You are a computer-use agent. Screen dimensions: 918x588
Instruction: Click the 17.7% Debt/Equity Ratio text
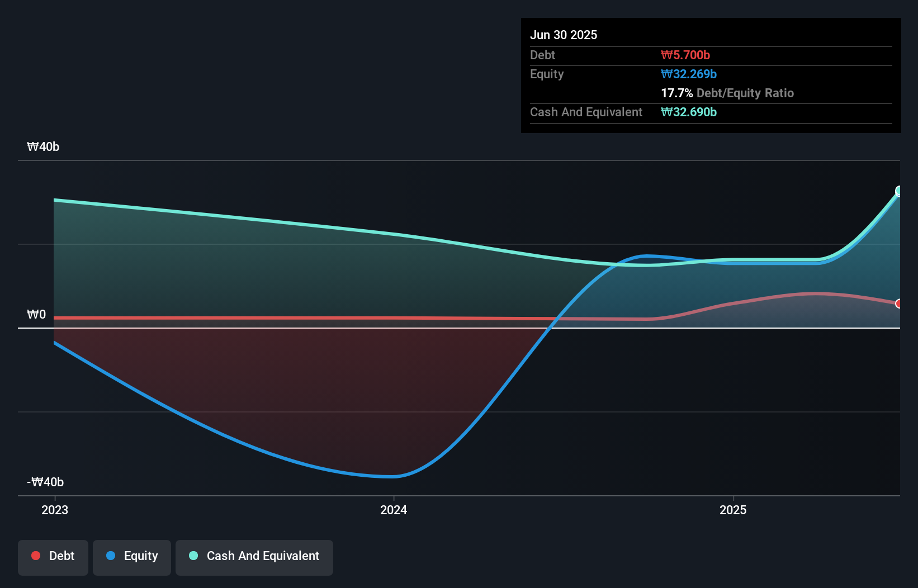pyautogui.click(x=727, y=93)
